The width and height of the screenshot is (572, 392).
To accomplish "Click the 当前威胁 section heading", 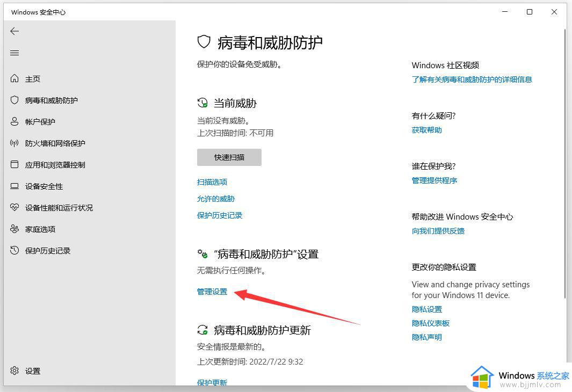I will 235,103.
